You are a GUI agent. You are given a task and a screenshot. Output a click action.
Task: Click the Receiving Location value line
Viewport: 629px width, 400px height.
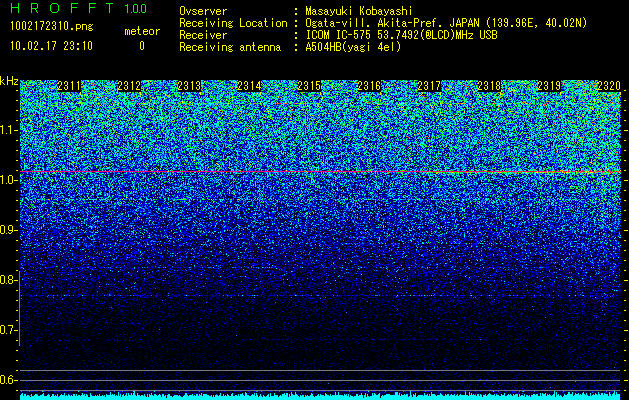tap(446, 23)
